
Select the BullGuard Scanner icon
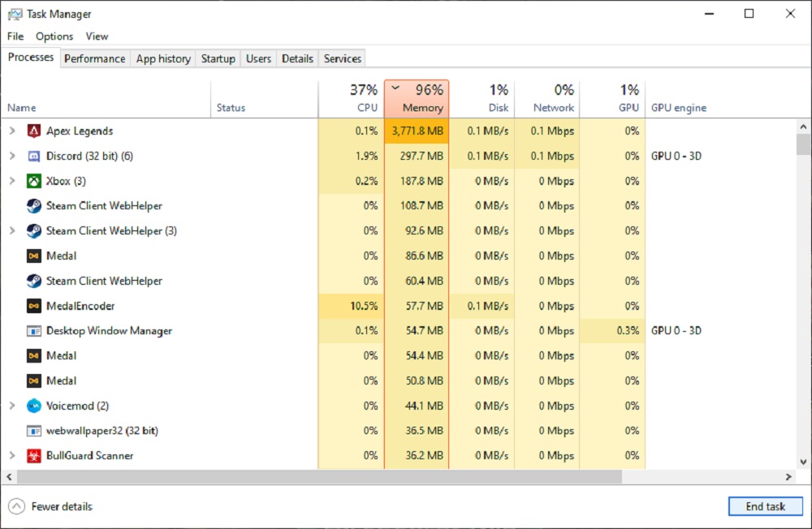(x=33, y=455)
